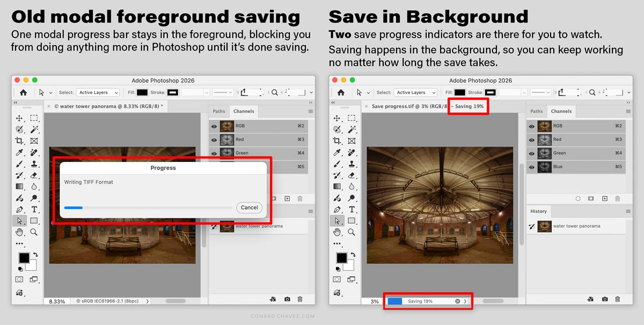Pick the Zoom tool in left window
This screenshot has width=644, height=325.
click(x=34, y=232)
